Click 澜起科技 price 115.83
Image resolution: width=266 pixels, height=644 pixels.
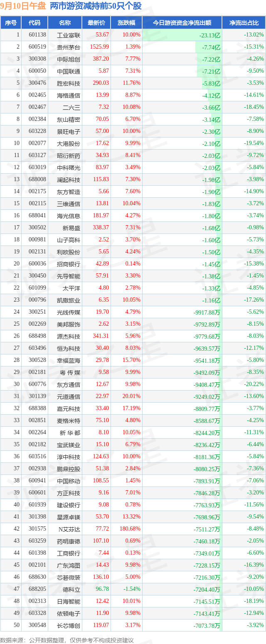102,179
